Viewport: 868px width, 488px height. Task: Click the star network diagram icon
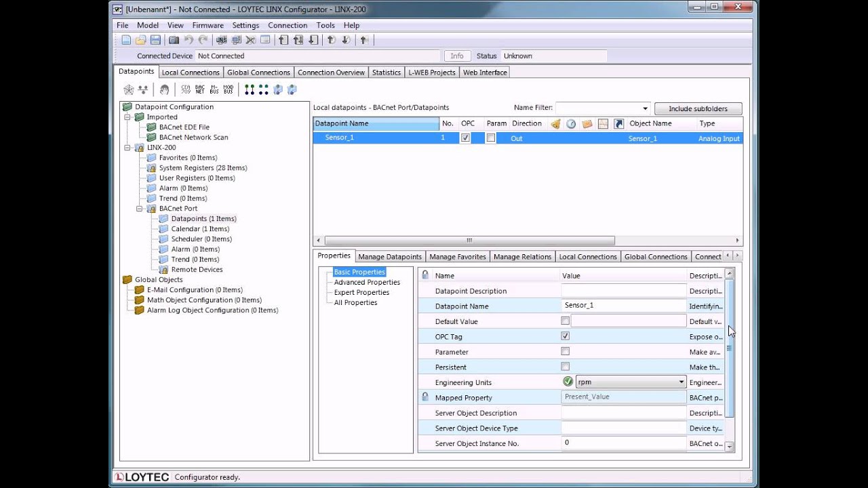tap(129, 89)
